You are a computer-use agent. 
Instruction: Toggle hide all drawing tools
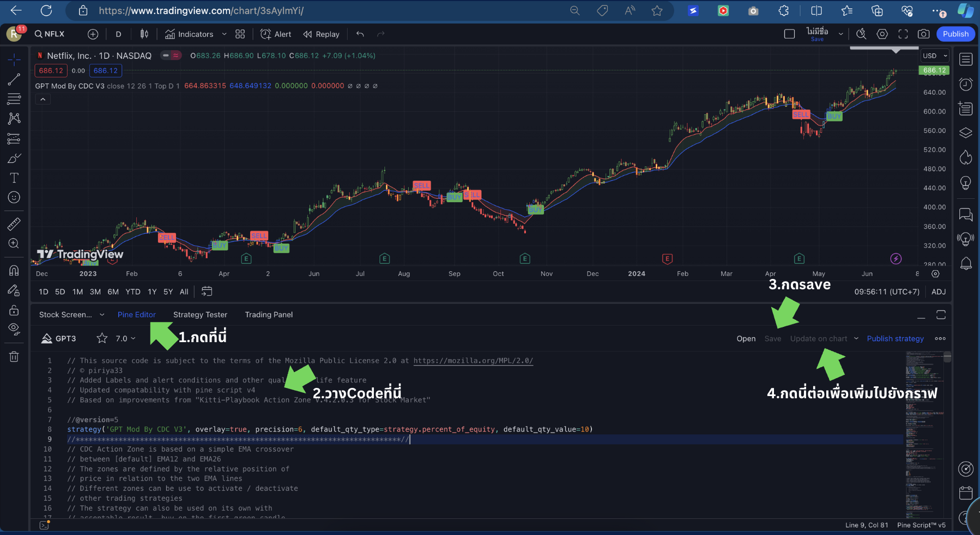click(14, 329)
